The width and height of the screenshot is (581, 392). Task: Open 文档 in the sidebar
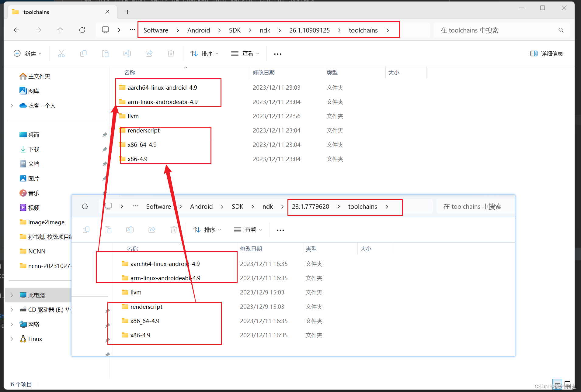tap(29, 164)
